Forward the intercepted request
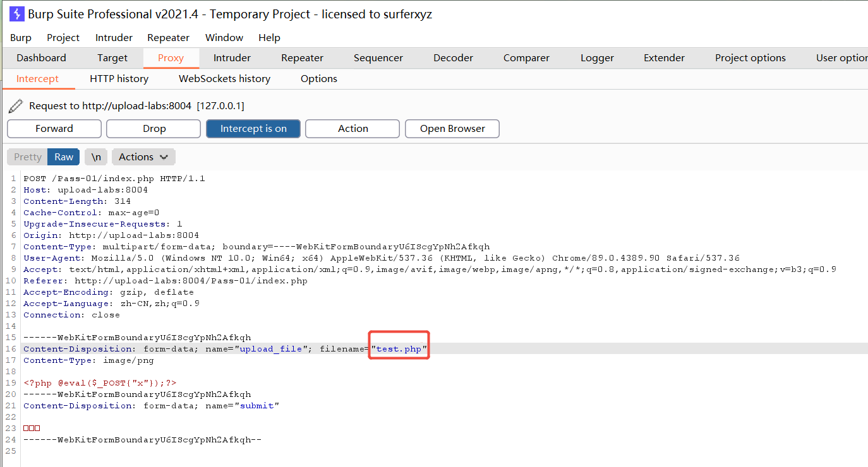 point(54,129)
